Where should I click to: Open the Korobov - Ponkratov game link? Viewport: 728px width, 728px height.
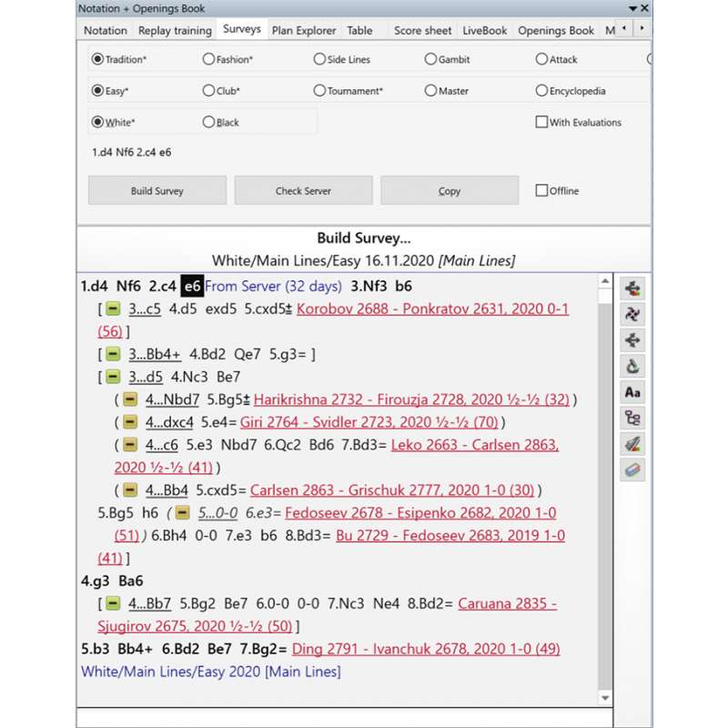point(432,308)
